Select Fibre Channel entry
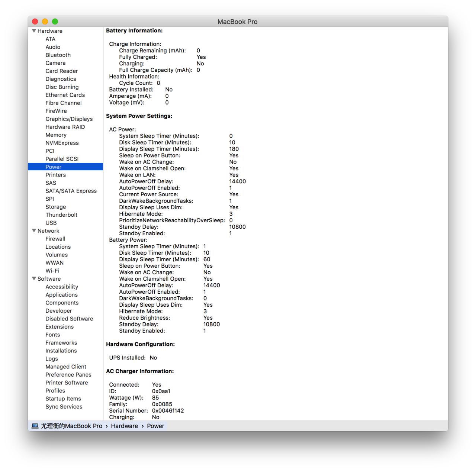476x471 pixels. click(x=64, y=103)
